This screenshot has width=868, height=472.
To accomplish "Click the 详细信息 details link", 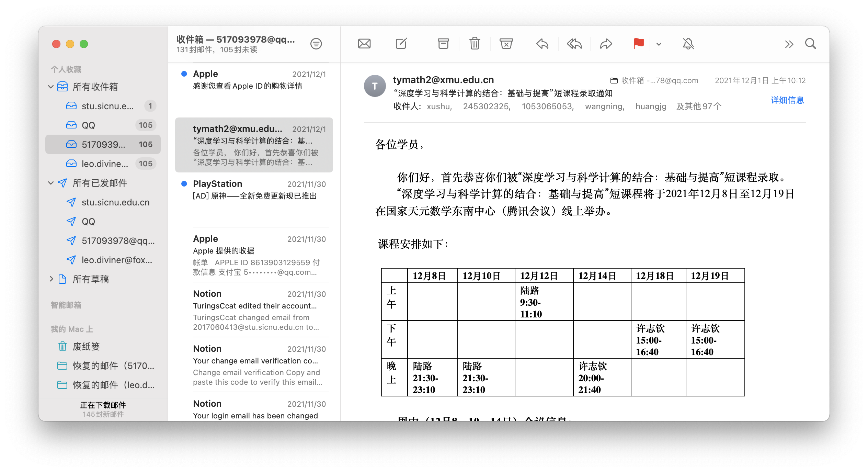I will pyautogui.click(x=787, y=100).
